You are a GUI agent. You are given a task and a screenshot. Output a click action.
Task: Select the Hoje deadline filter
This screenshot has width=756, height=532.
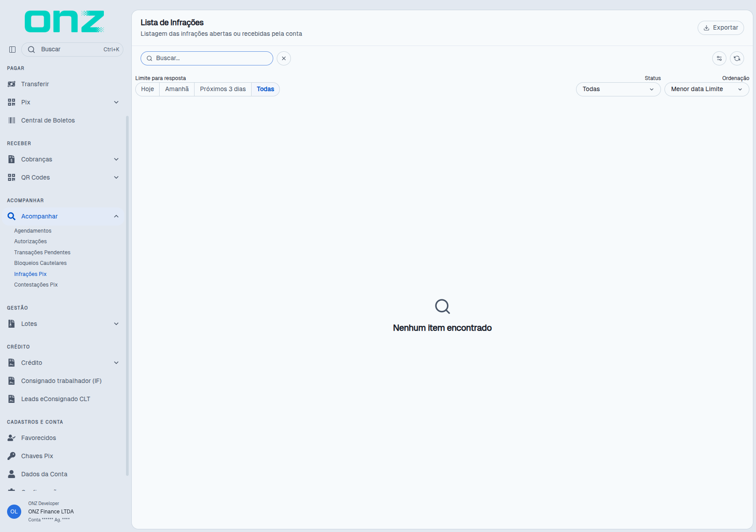tap(148, 89)
